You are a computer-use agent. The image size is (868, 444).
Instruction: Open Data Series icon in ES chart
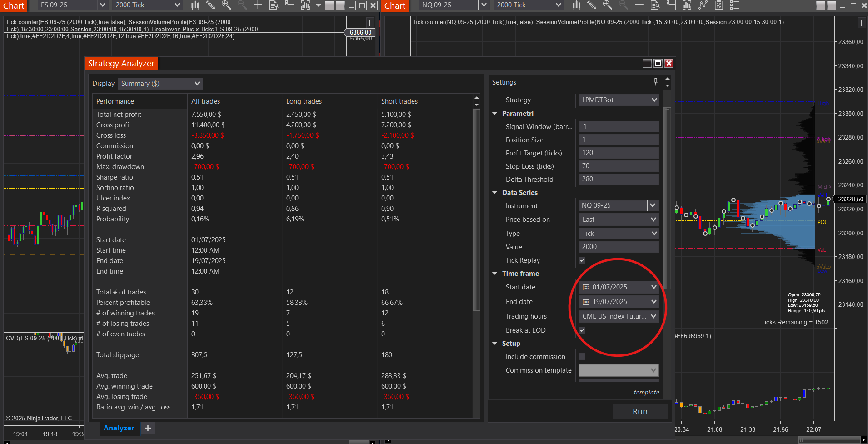274,5
